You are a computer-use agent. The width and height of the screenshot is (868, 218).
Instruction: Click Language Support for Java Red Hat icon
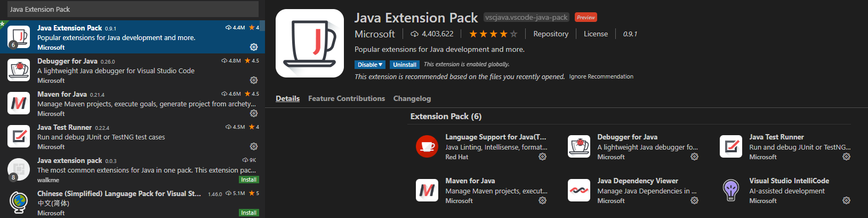click(427, 146)
